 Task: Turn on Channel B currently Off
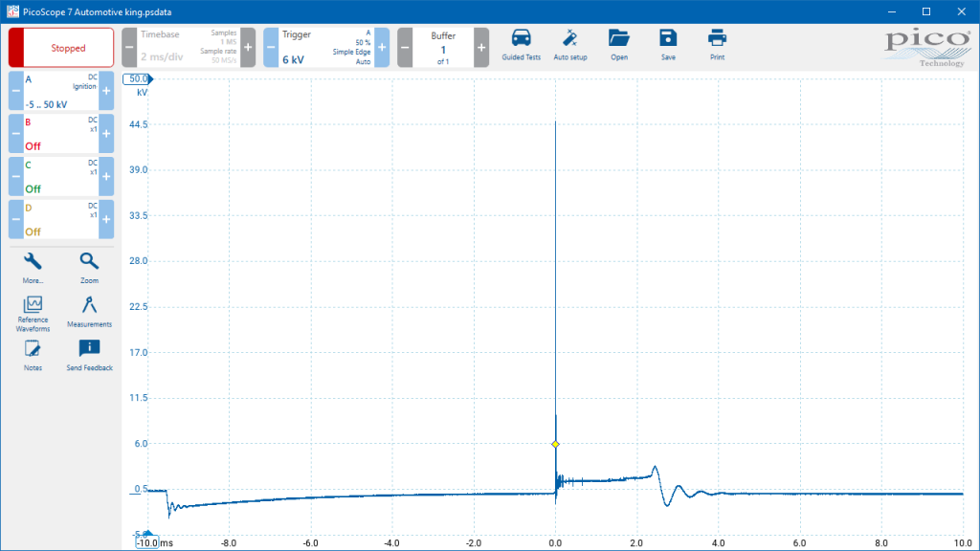coord(61,134)
